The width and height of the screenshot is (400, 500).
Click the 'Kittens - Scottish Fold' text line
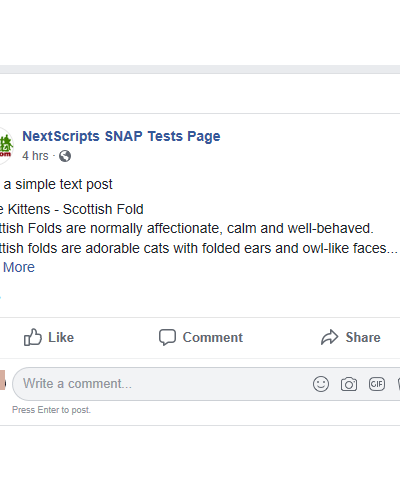point(75,209)
